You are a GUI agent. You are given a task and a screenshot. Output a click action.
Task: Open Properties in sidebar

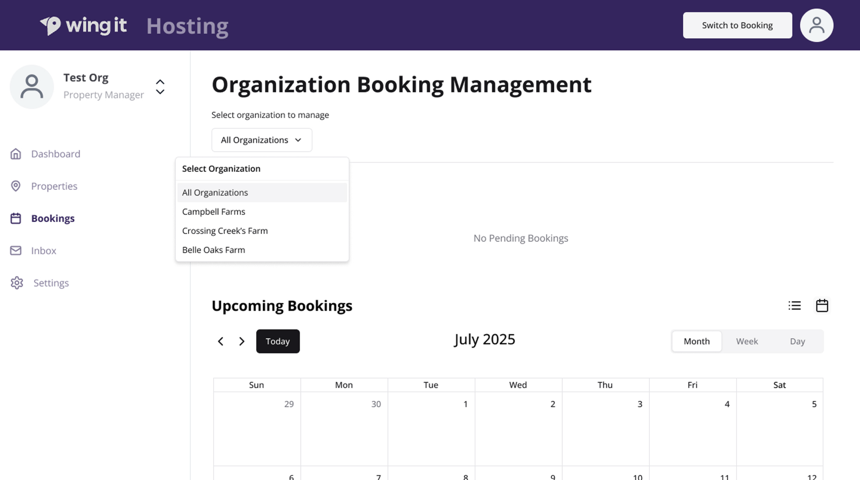coord(54,187)
